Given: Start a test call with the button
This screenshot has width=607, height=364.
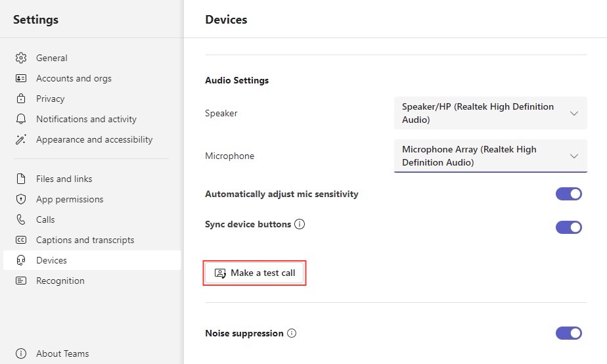Looking at the screenshot, I should point(254,273).
